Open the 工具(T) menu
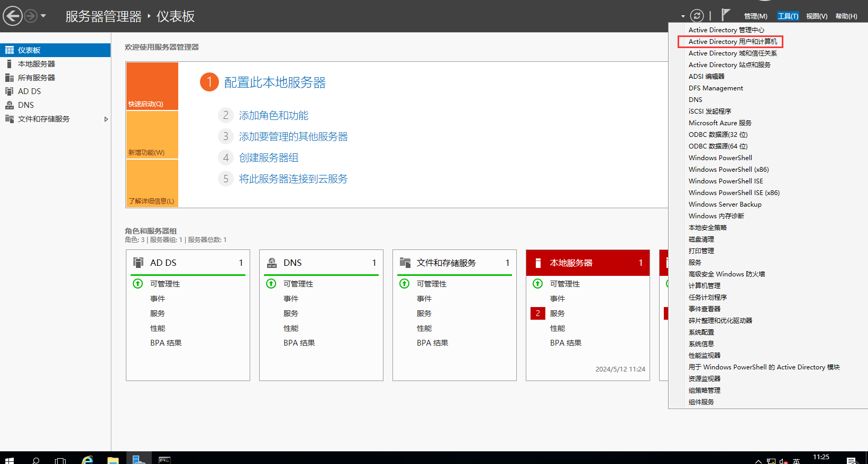 788,16
